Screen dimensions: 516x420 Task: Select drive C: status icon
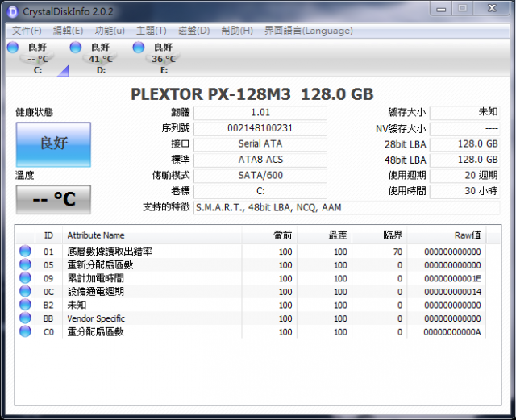click(x=13, y=47)
